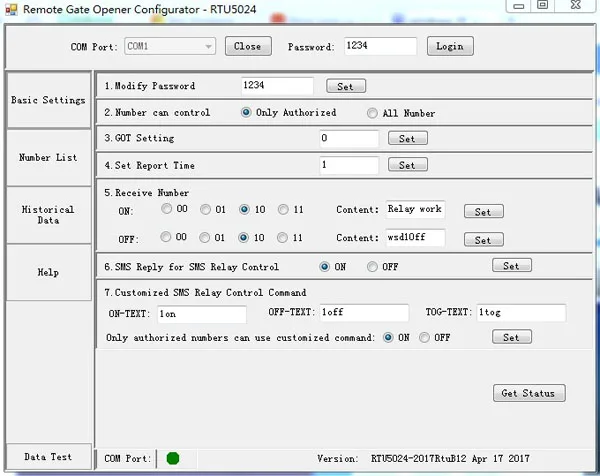This screenshot has height=476, width=600.
Task: Click Set for SMS Reply setting
Action: tap(512, 265)
